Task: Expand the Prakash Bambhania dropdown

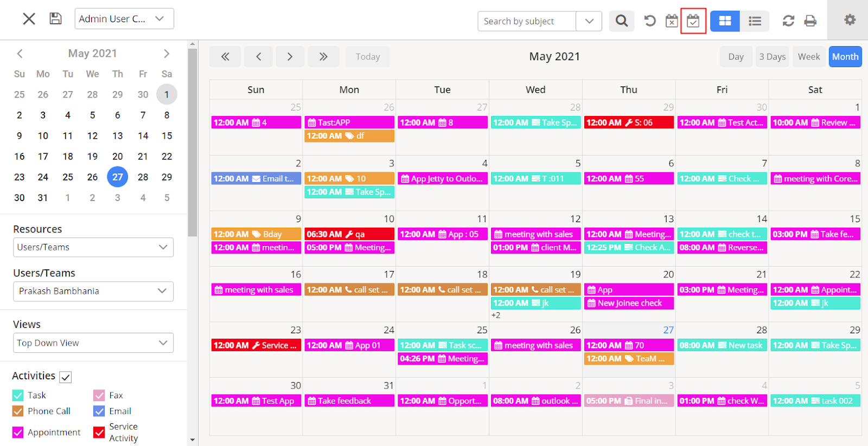Action: pos(93,291)
